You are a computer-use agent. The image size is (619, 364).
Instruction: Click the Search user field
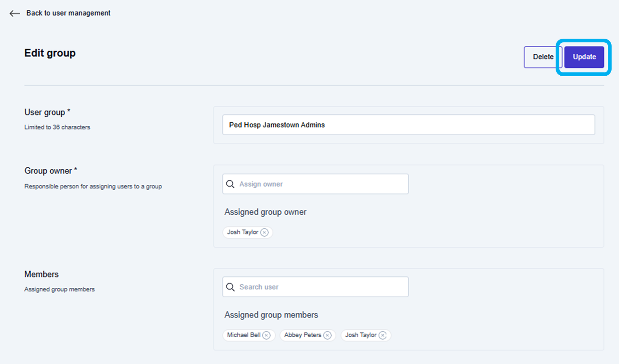tap(321, 287)
